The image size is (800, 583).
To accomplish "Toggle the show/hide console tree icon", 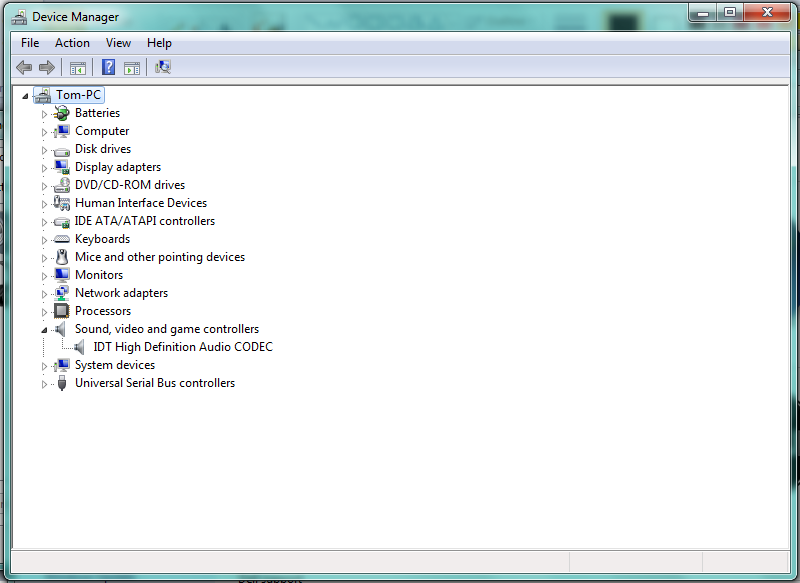I will [x=77, y=67].
